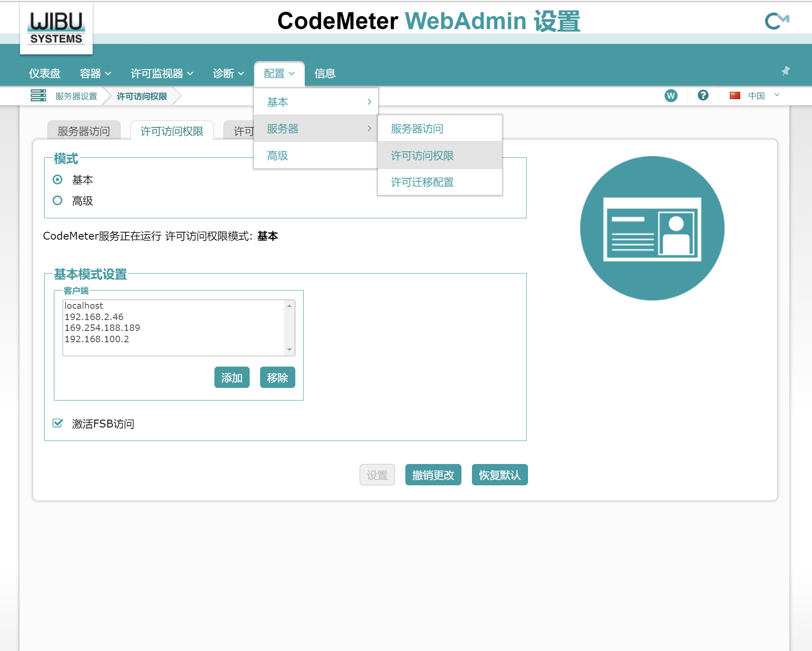Click the pin icon in navigation bar
This screenshot has width=812, height=651.
pyautogui.click(x=785, y=71)
